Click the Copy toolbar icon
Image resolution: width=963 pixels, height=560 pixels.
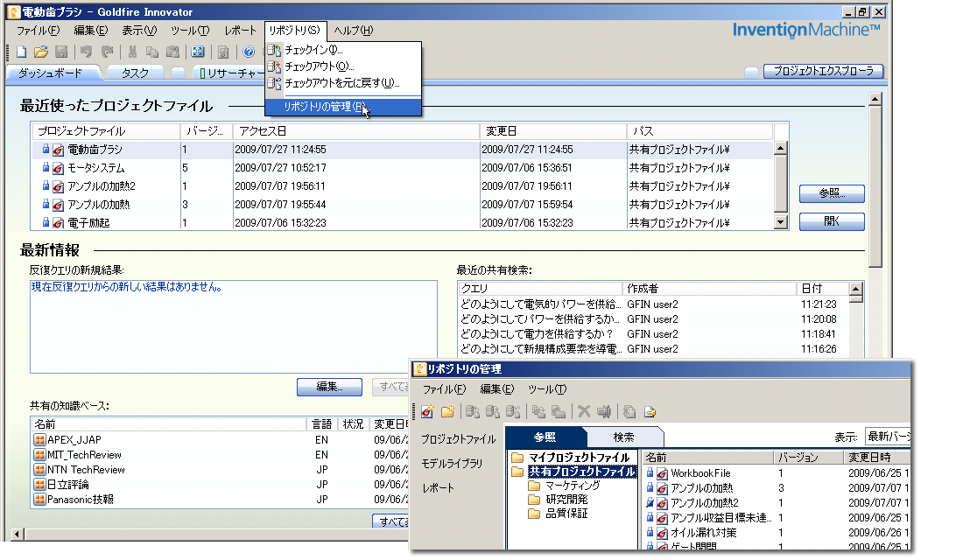point(151,52)
